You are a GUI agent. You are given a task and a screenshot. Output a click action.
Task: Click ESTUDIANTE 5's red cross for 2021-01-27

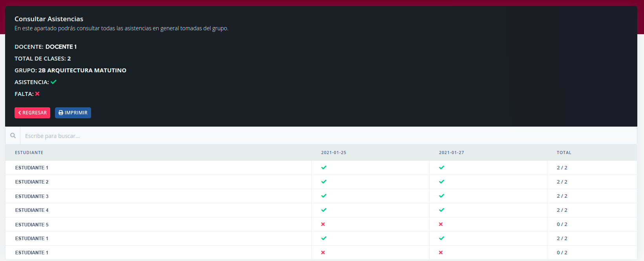(441, 224)
